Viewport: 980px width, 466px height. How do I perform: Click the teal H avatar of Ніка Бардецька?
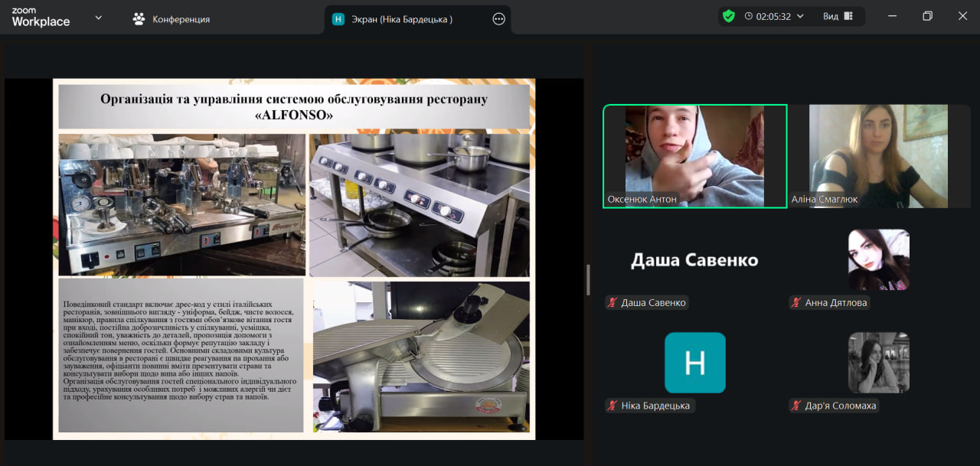coord(694,363)
